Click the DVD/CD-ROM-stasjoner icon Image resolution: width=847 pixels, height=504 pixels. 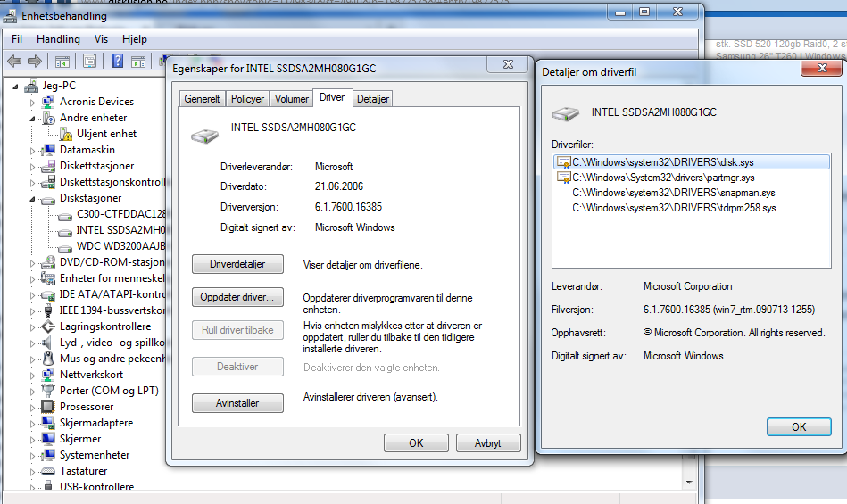coord(48,262)
